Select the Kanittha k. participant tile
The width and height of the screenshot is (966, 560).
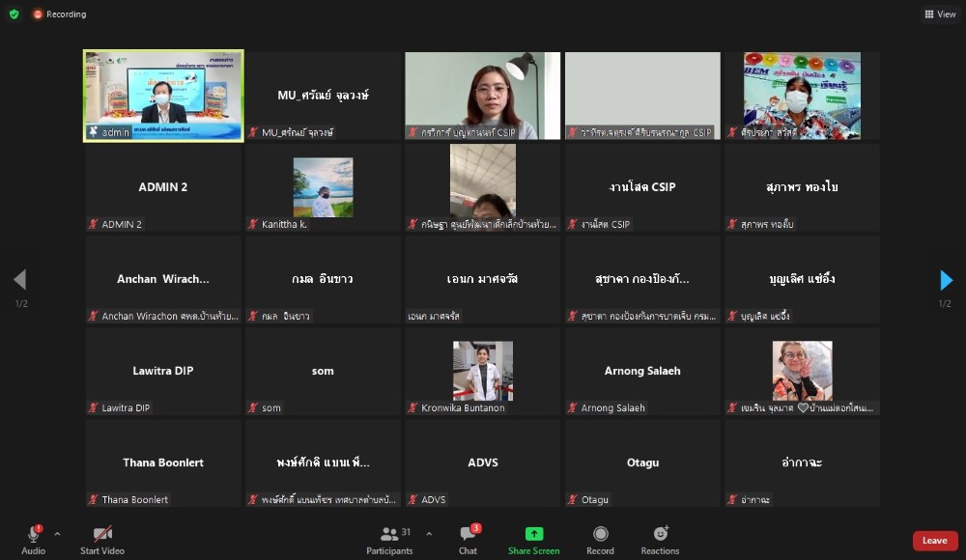[323, 187]
